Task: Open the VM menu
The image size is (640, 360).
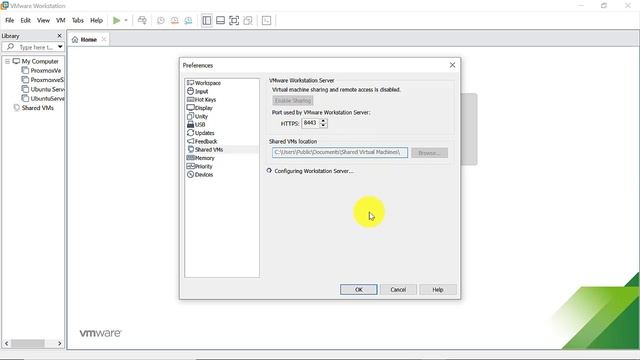Action: tap(60, 20)
